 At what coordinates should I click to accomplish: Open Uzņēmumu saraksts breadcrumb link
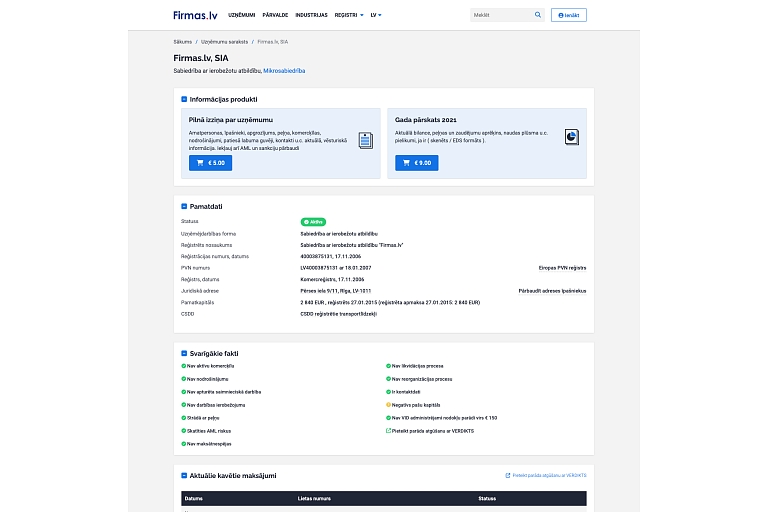tap(224, 42)
